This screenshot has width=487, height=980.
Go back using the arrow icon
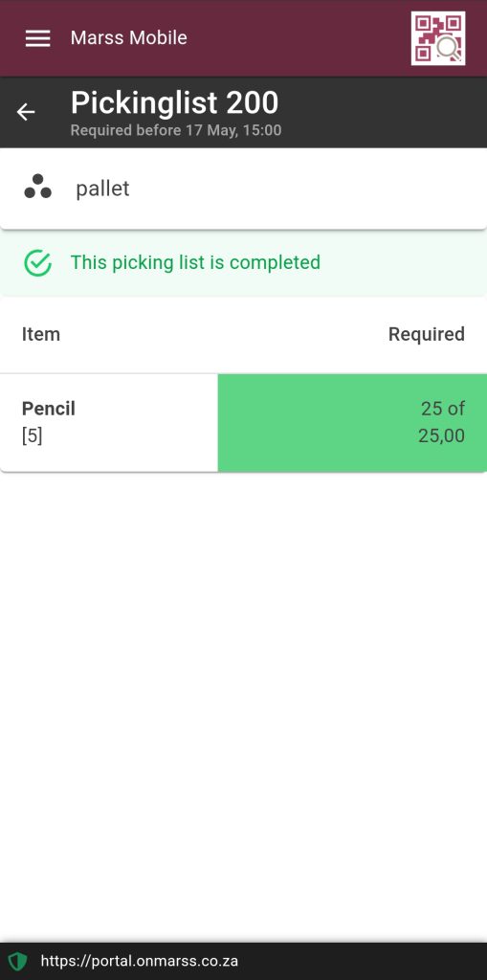pyautogui.click(x=26, y=112)
